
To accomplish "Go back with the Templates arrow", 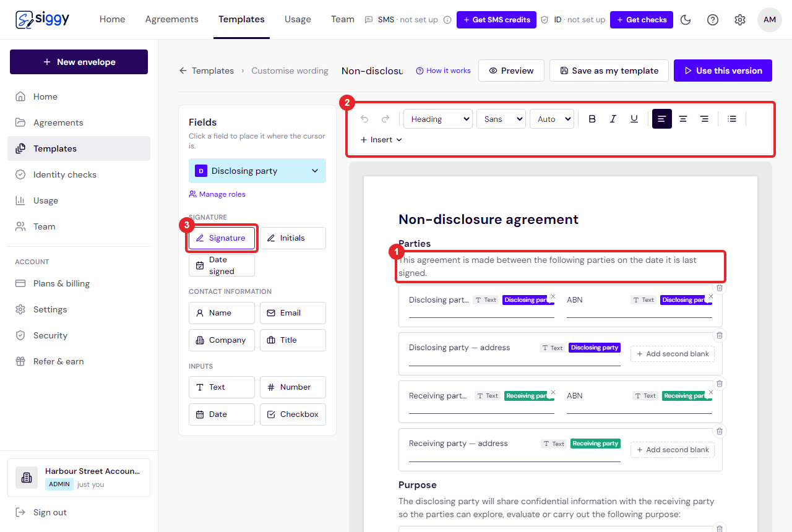I will 183,71.
